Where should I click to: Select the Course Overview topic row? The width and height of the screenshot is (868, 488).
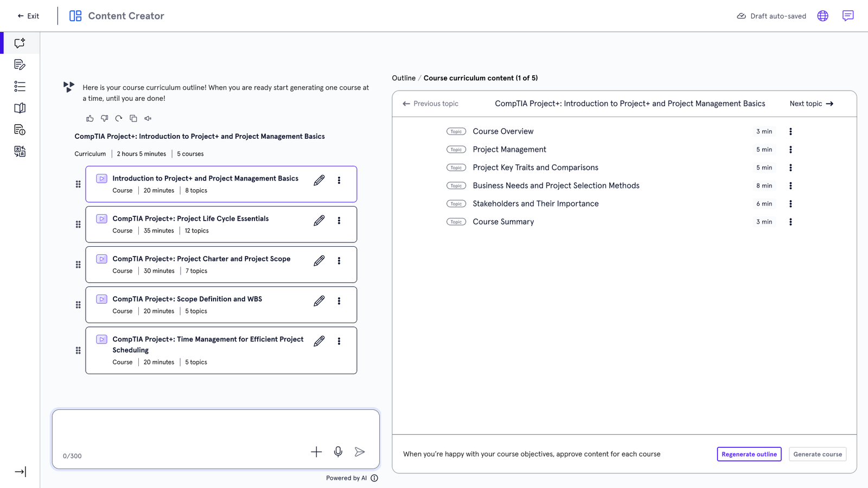coord(621,132)
